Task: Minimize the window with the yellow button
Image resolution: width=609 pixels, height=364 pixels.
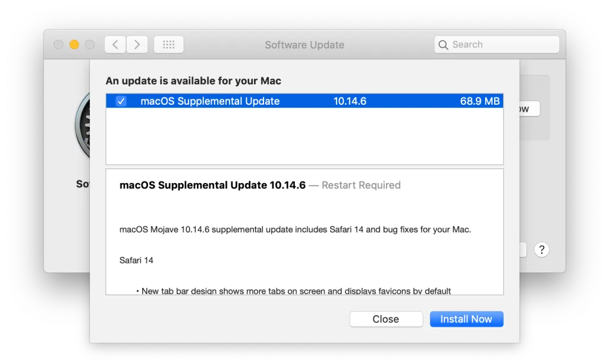Action: coord(74,45)
